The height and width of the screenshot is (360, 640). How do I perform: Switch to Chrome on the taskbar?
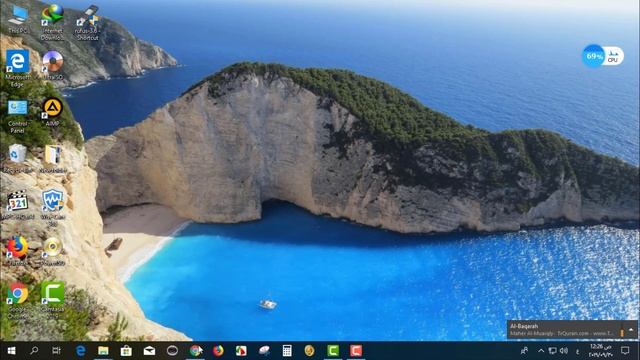pos(196,351)
